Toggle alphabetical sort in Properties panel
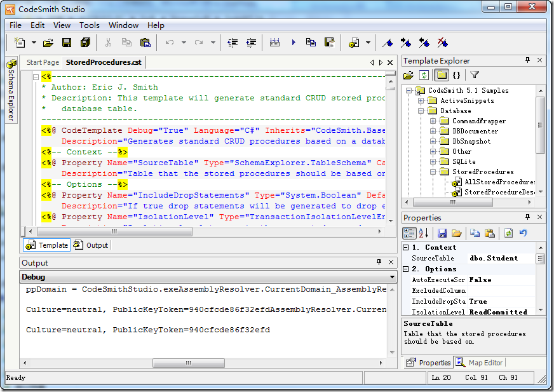The width and height of the screenshot is (554, 392). point(424,233)
